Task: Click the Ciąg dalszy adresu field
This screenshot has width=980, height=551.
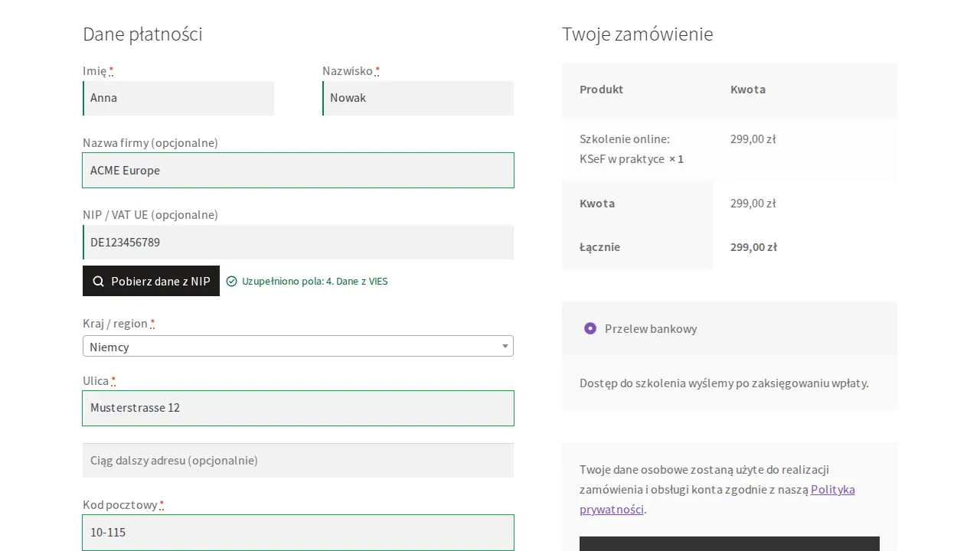Action: [298, 460]
